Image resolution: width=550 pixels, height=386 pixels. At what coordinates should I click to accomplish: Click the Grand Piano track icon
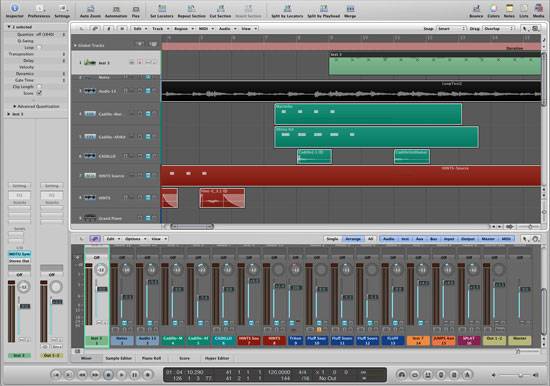[90, 218]
